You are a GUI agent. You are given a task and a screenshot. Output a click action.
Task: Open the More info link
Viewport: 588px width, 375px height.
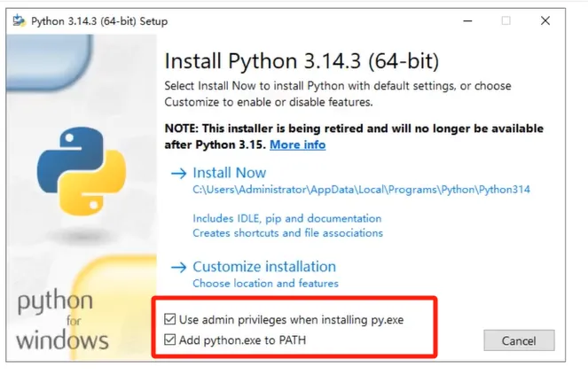297,145
